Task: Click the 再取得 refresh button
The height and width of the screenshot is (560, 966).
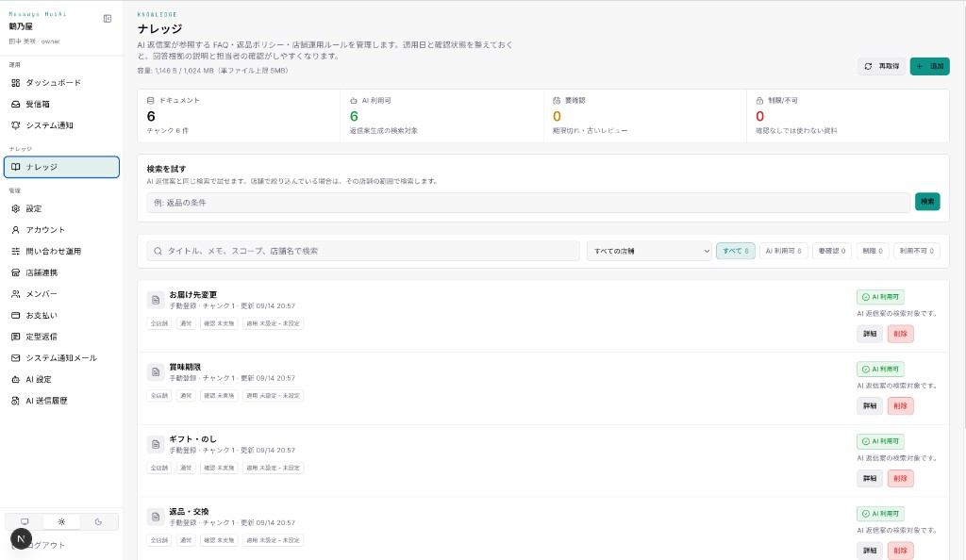Action: (882, 66)
